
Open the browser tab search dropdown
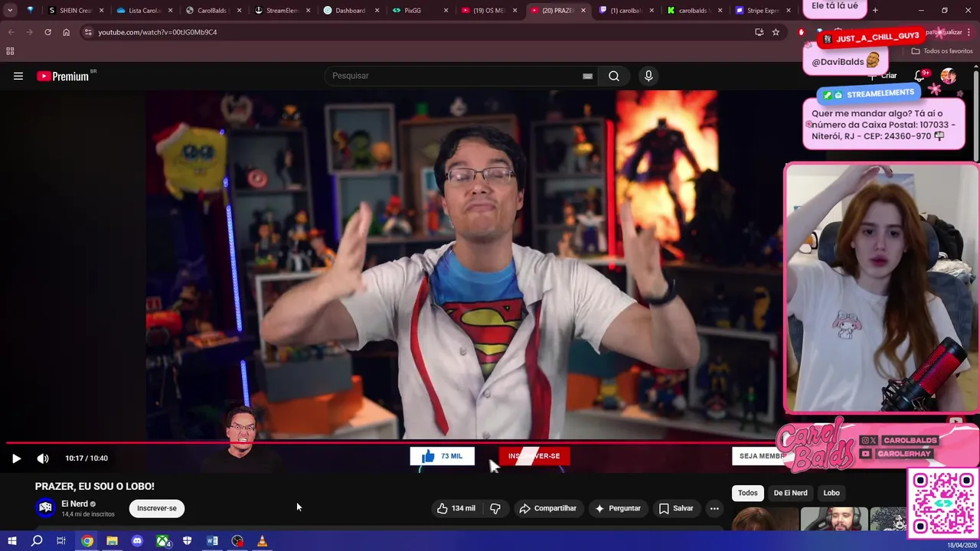point(10,11)
